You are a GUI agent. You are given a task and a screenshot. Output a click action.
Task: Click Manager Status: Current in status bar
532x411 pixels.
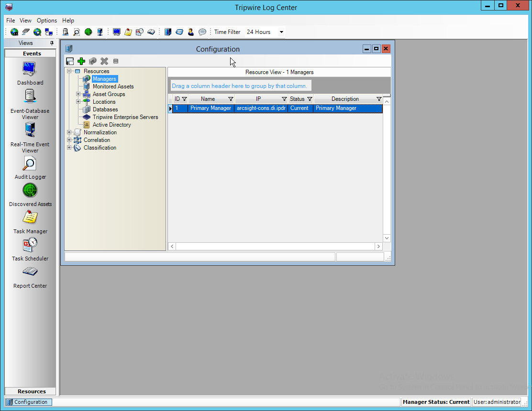pos(436,402)
